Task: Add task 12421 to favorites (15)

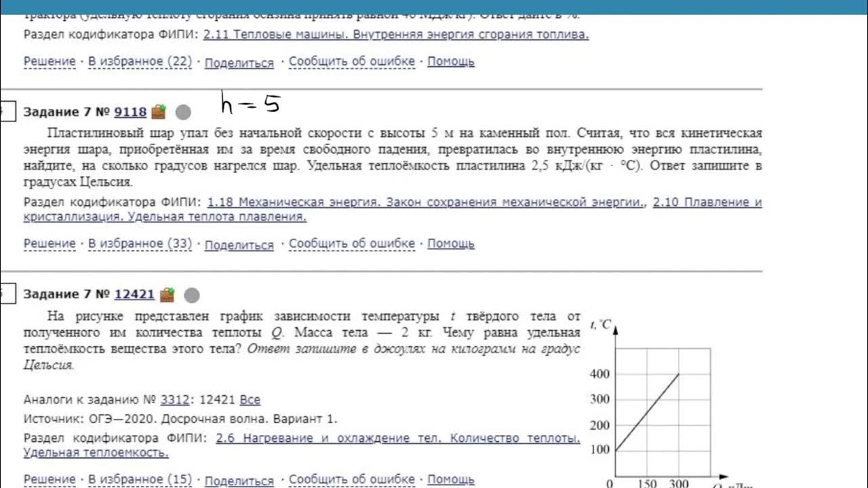Action: coord(140,479)
